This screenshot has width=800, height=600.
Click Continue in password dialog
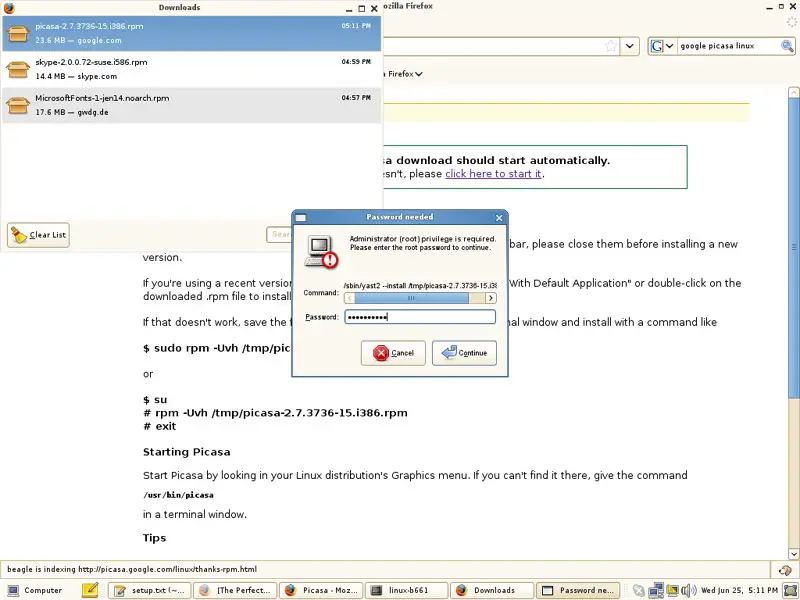[464, 353]
